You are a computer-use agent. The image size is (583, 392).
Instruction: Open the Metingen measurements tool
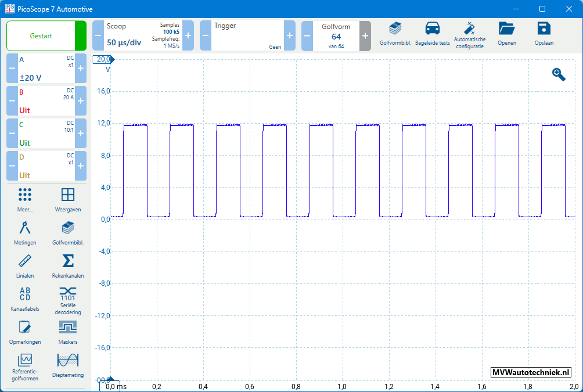[x=24, y=232]
